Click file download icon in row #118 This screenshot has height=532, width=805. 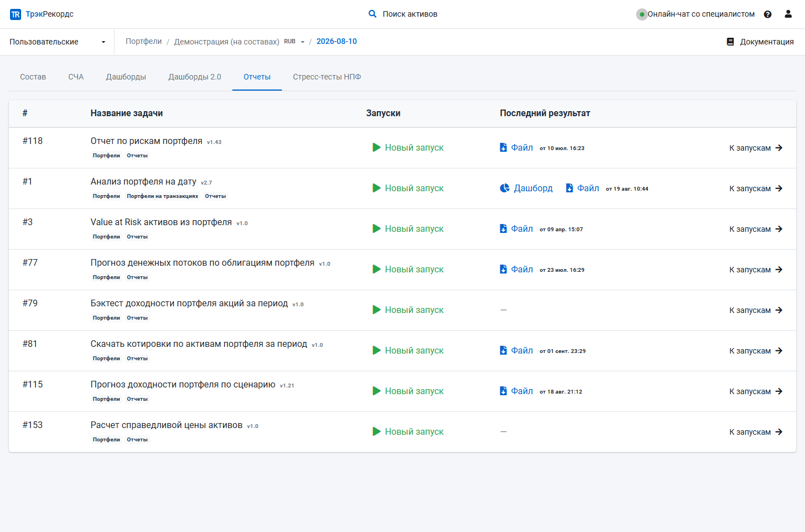503,147
